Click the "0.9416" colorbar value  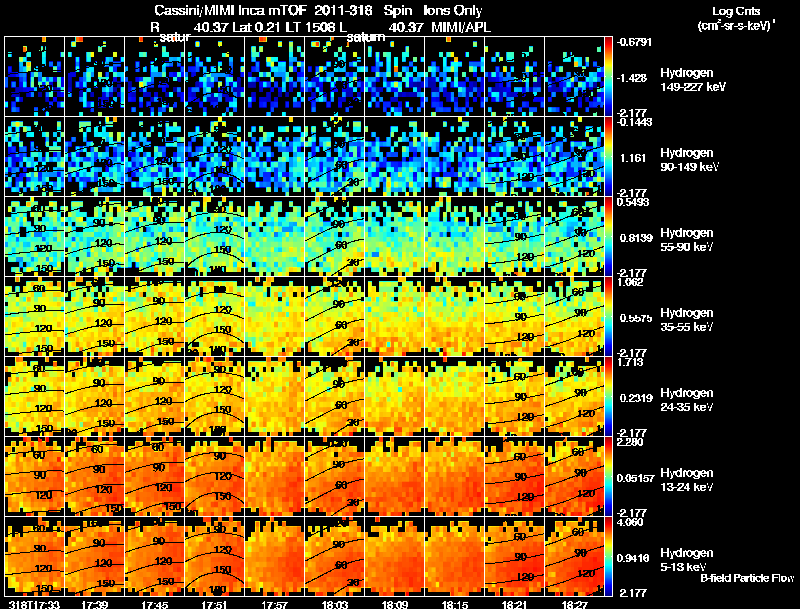(x=633, y=559)
